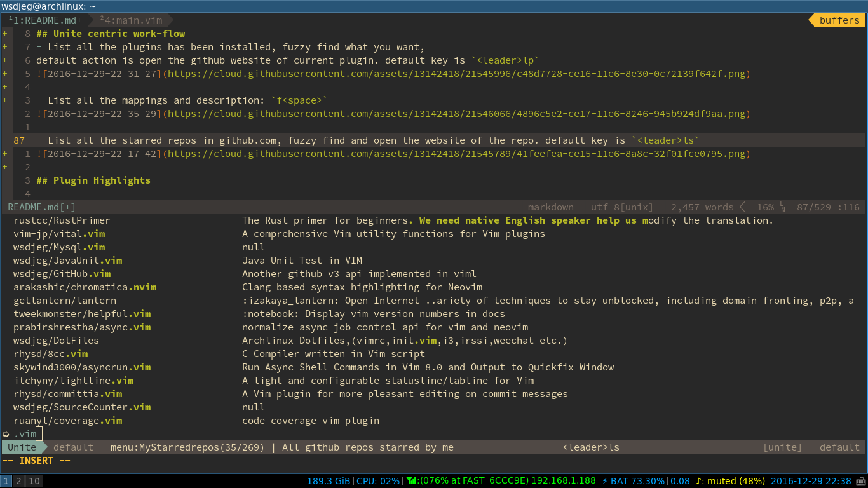Click the 189.3 GiB disk space indicator
Screen dimensions: 868x488
329,481
